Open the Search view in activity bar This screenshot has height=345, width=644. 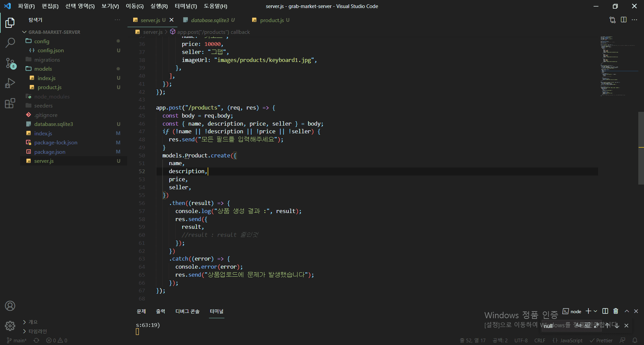tap(10, 43)
